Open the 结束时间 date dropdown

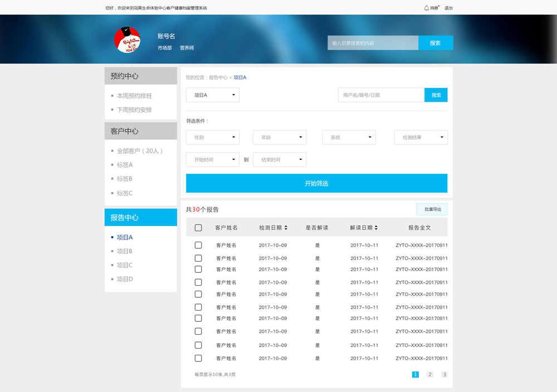pos(280,159)
